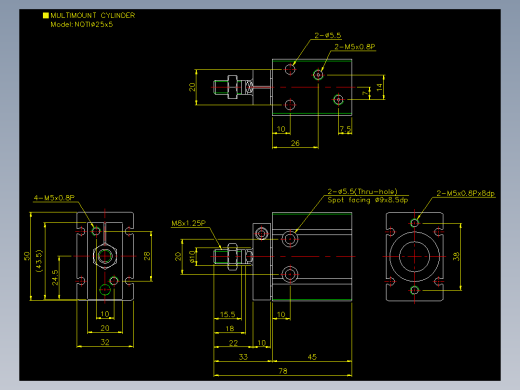Select the "Spot facing ø9x8.5dp" note

368,200
